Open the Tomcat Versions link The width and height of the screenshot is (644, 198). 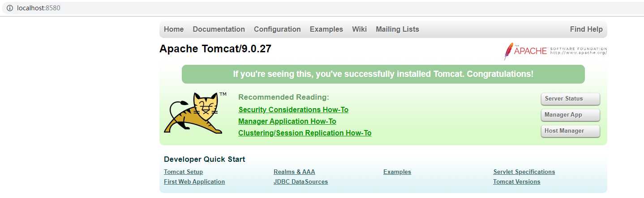[516, 182]
